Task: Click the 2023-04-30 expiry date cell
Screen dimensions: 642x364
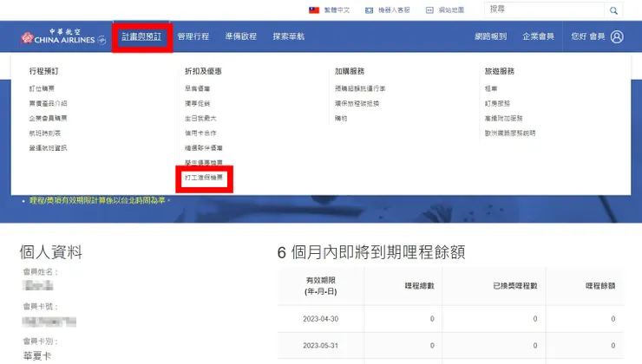Action: tap(321, 319)
